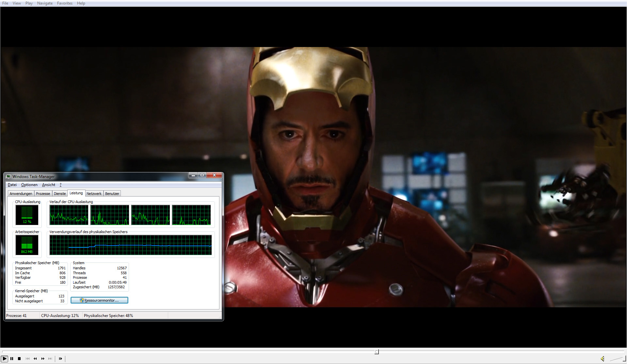Image resolution: width=627 pixels, height=364 pixels.
Task: Click the 'Insgesamt' value 1791
Action: pos(62,268)
